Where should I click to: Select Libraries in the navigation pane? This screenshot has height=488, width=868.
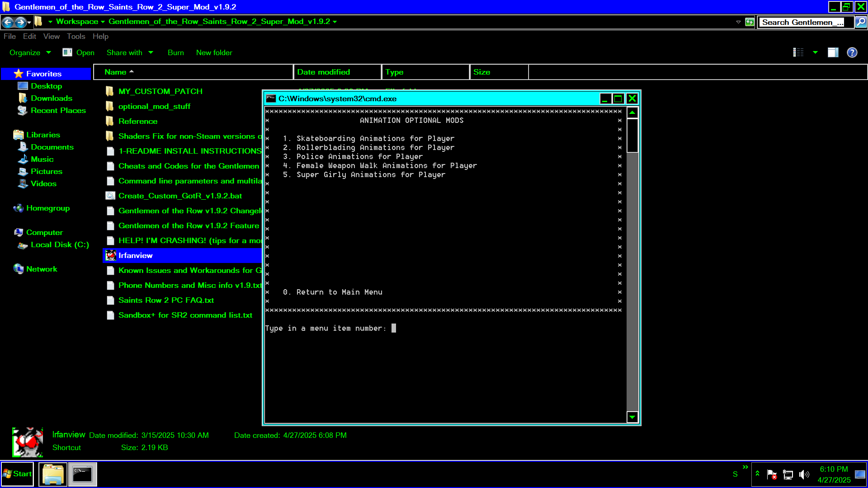[43, 135]
